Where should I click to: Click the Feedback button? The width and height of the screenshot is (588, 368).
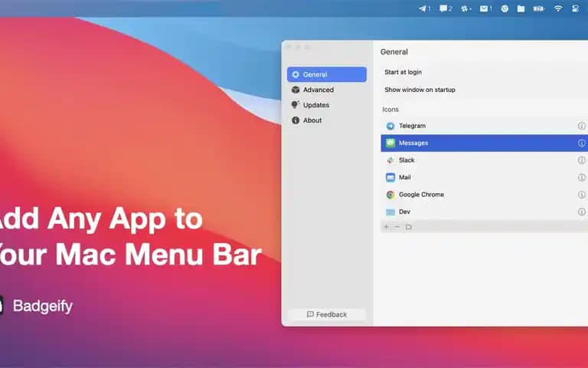point(327,314)
